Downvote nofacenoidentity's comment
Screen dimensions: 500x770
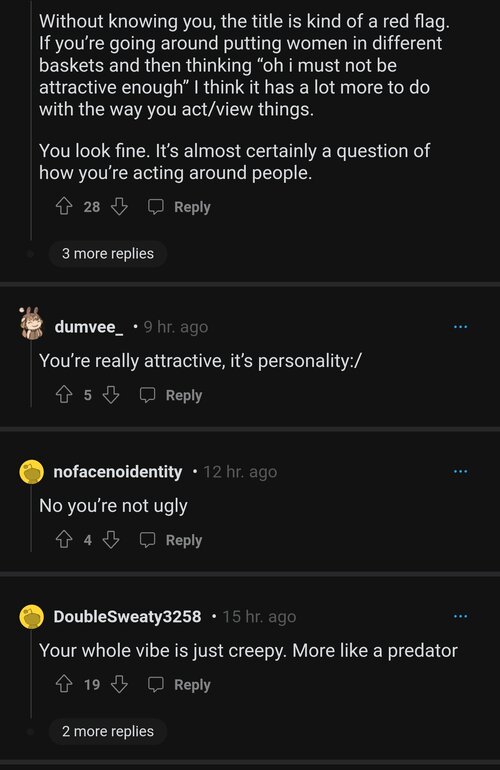point(111,540)
